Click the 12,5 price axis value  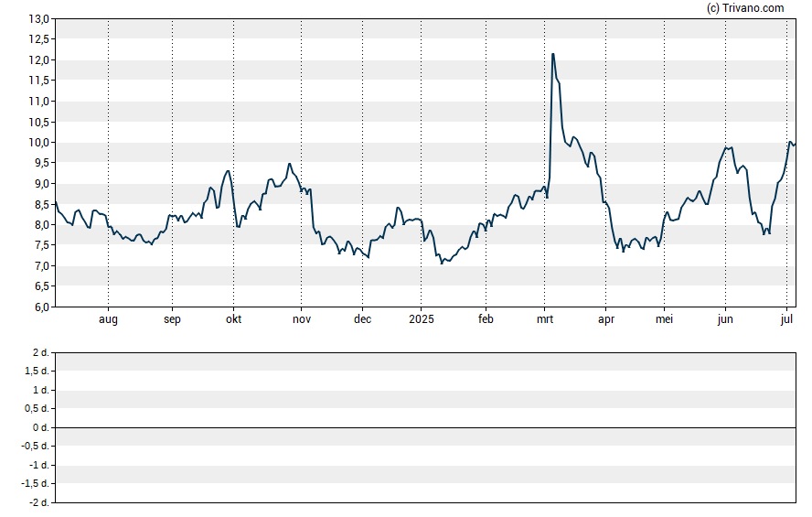pos(38,39)
